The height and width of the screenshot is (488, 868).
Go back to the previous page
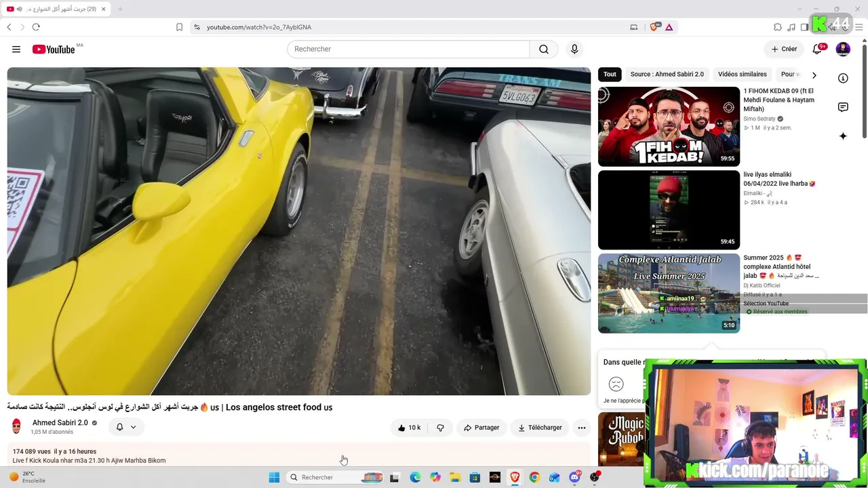[x=9, y=27]
